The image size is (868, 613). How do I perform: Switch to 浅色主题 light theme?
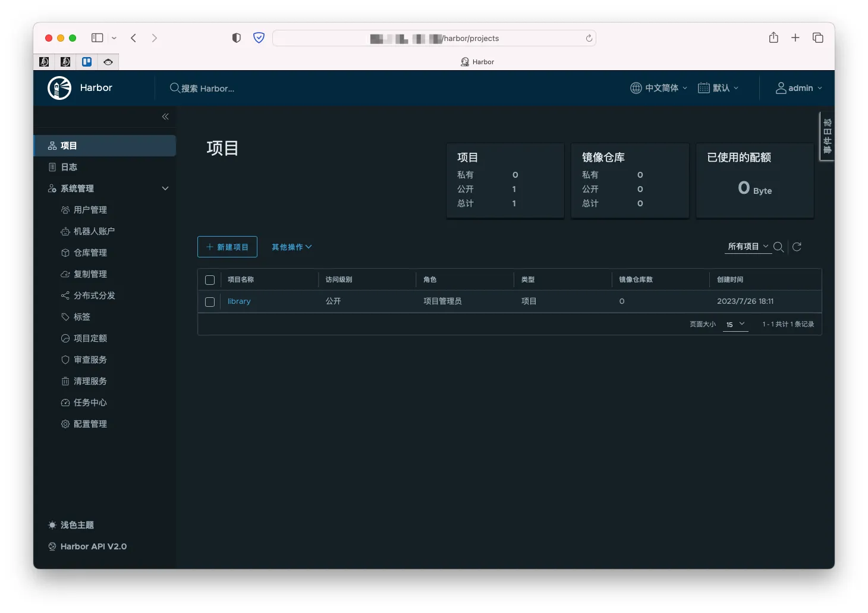pyautogui.click(x=71, y=525)
